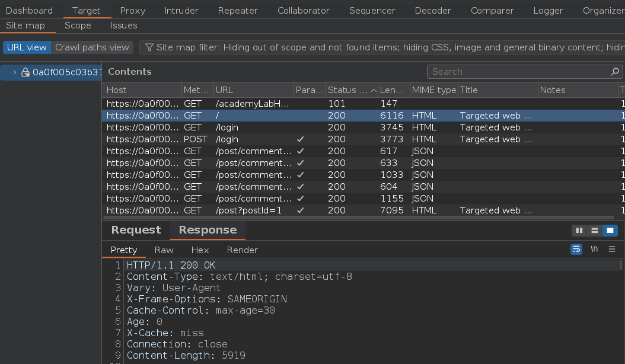Screen dimensions: 625x364
Task: Open the response viewer hamburger menu
Action: pos(612,250)
